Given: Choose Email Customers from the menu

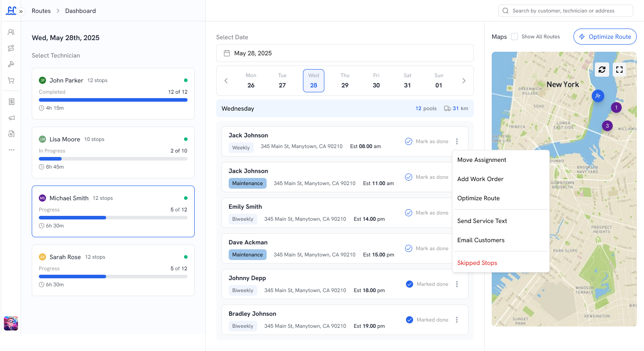Looking at the screenshot, I should pos(501,240).
